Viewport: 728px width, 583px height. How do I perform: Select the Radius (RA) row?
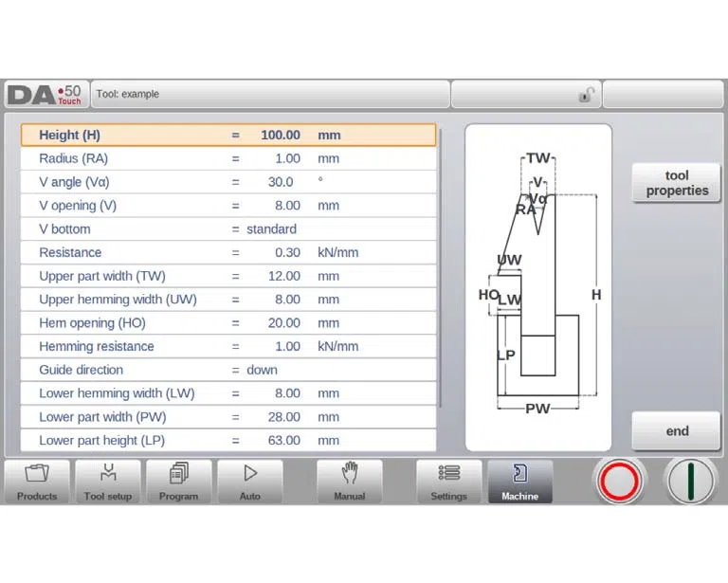[x=228, y=158]
